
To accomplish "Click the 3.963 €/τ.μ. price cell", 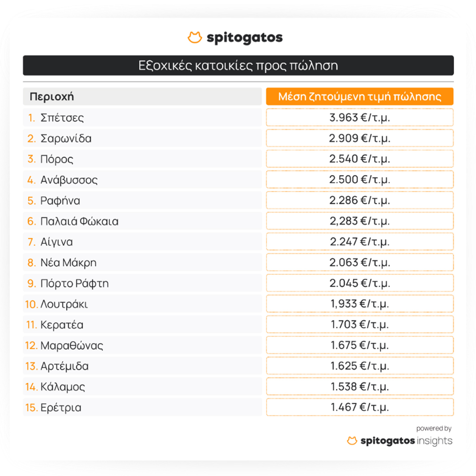I will pyautogui.click(x=360, y=117).
